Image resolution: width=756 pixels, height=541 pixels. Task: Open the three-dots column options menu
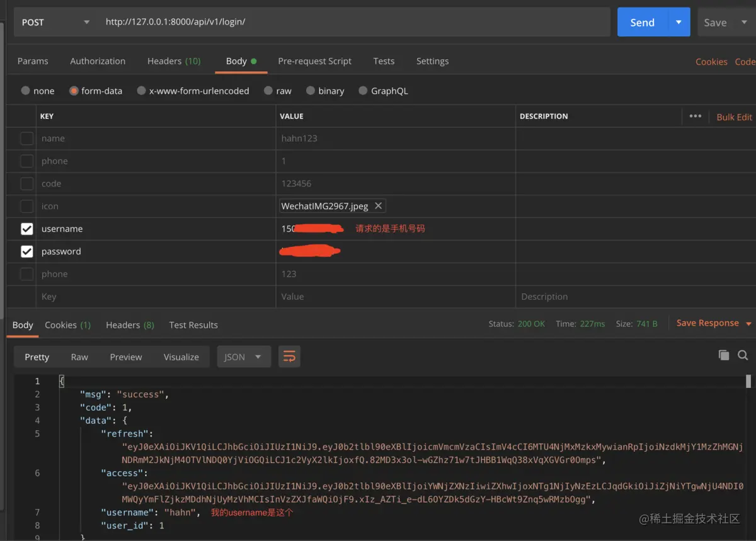point(696,116)
